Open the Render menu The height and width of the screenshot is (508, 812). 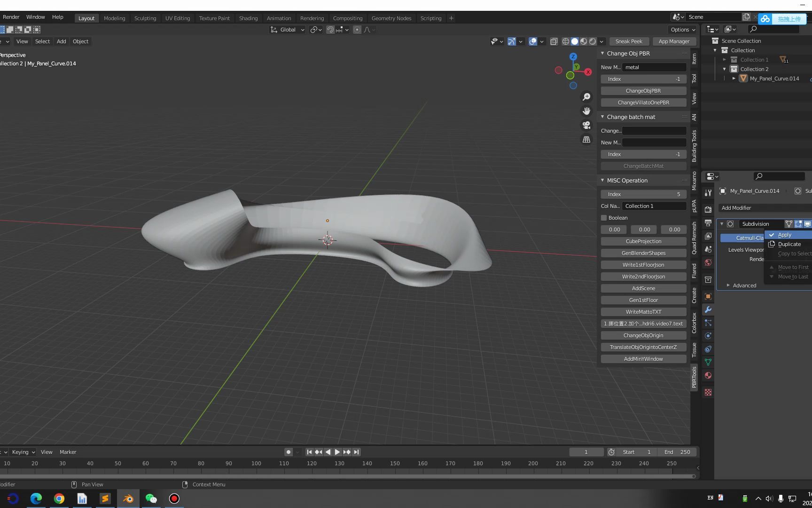pyautogui.click(x=11, y=17)
